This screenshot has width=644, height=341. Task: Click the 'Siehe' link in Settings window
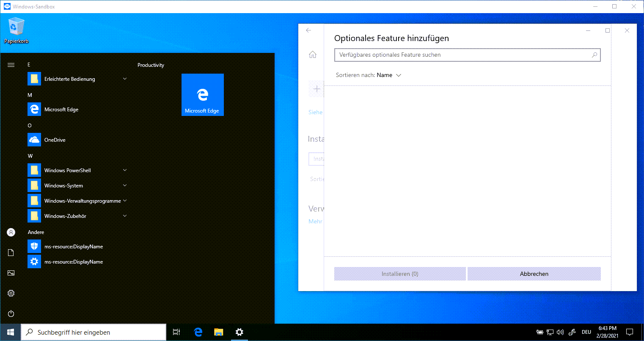click(316, 112)
